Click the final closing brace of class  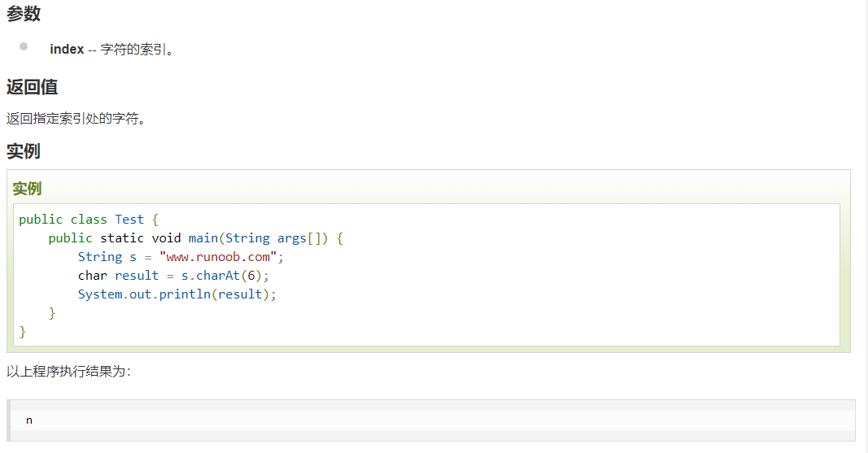pyautogui.click(x=23, y=332)
